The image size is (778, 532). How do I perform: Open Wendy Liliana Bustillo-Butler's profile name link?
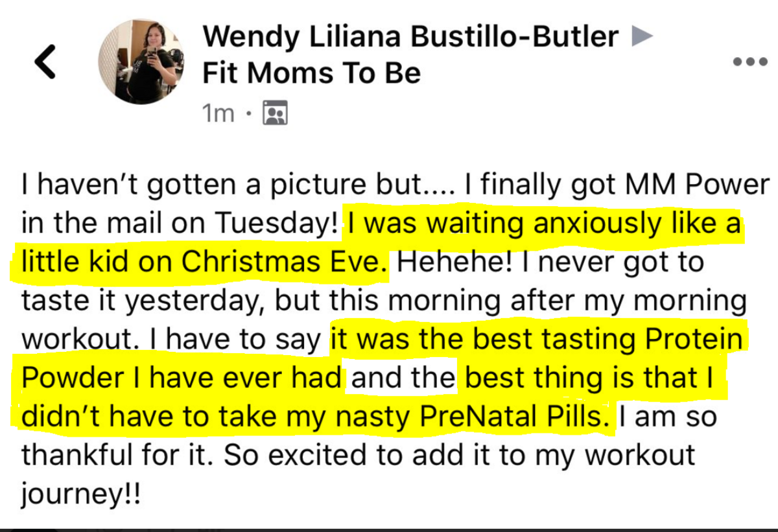410,36
